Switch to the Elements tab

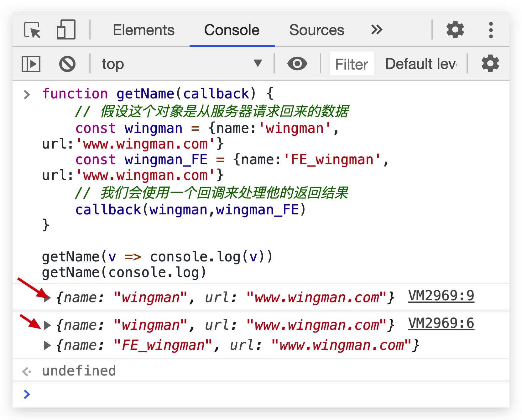[144, 30]
